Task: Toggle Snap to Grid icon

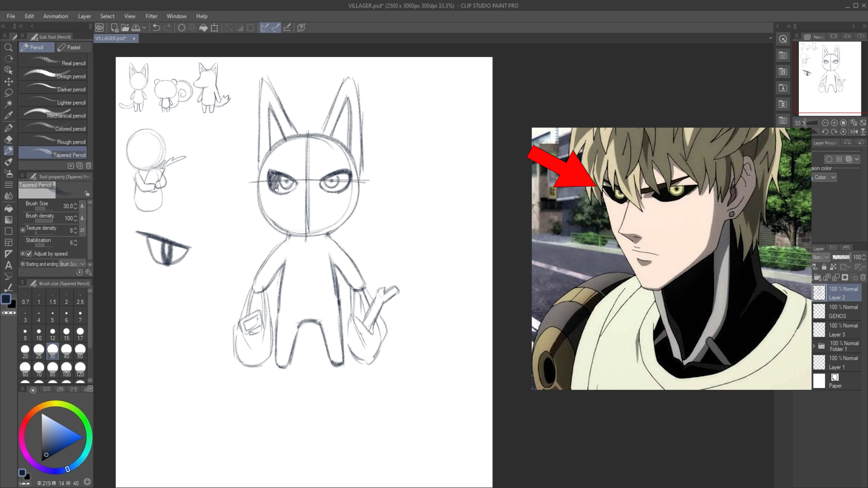Action: pyautogui.click(x=287, y=28)
